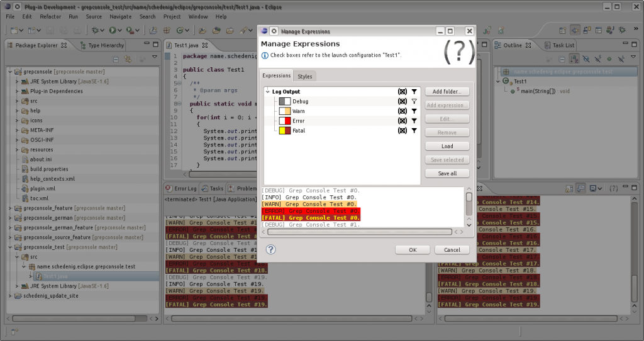Collapse the grepconsole_test project
Screen dimensions: 644x341
pyautogui.click(x=10, y=247)
